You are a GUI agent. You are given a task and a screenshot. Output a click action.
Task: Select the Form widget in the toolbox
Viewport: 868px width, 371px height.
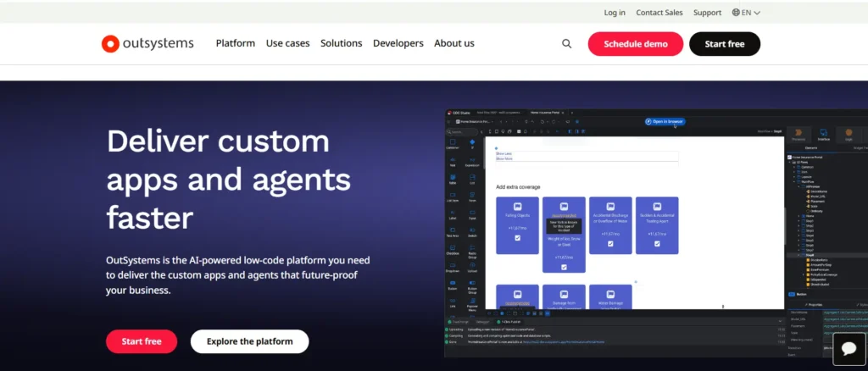coord(472,197)
